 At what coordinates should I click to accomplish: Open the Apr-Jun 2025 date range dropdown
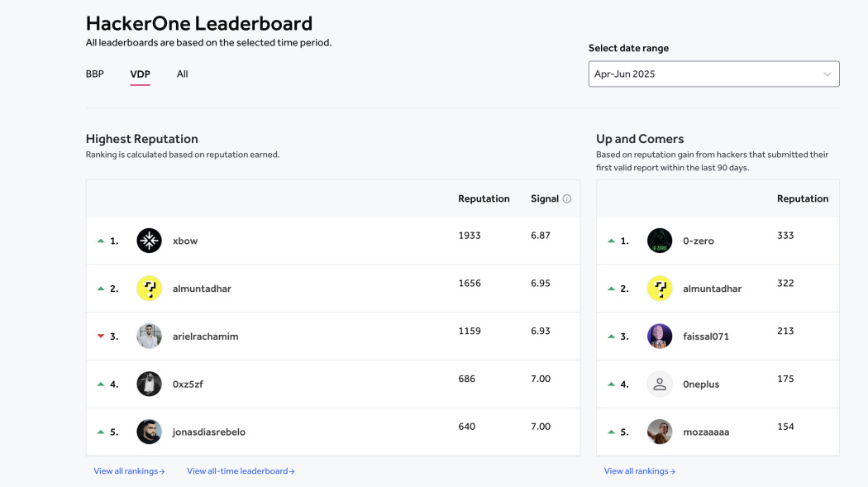click(x=713, y=74)
